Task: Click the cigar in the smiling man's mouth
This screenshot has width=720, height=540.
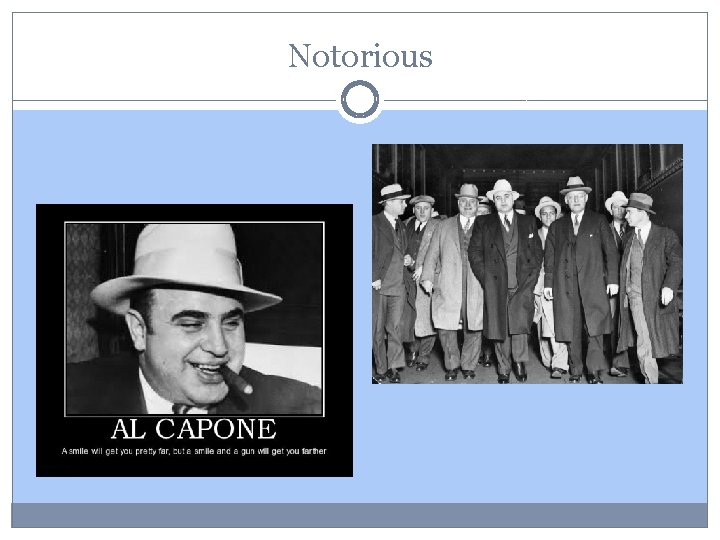Action: coord(236,379)
